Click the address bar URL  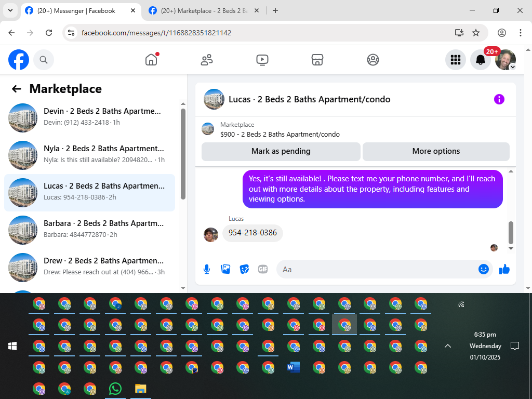pos(156,33)
